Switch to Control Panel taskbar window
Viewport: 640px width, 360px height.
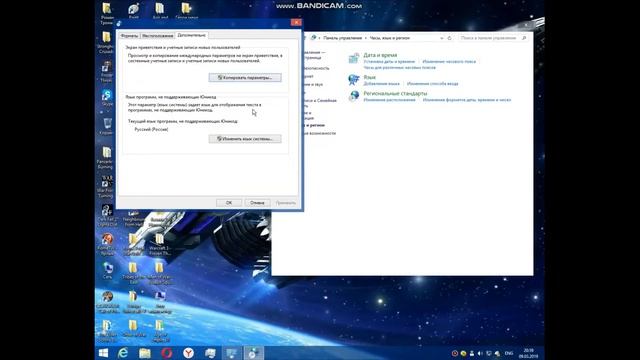coord(232,353)
